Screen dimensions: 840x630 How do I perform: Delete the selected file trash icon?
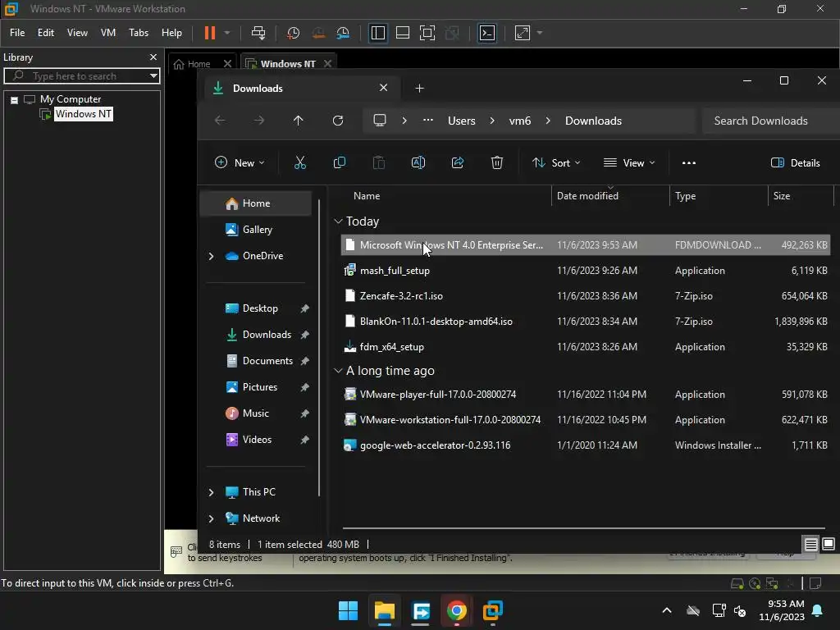(x=496, y=163)
